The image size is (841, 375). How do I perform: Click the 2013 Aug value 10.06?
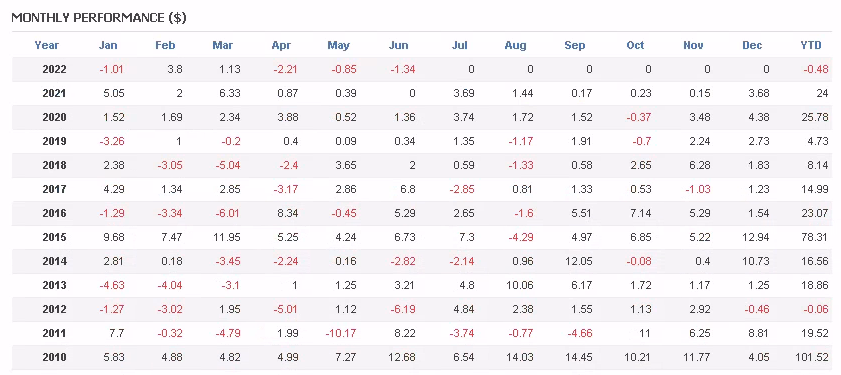click(x=519, y=285)
